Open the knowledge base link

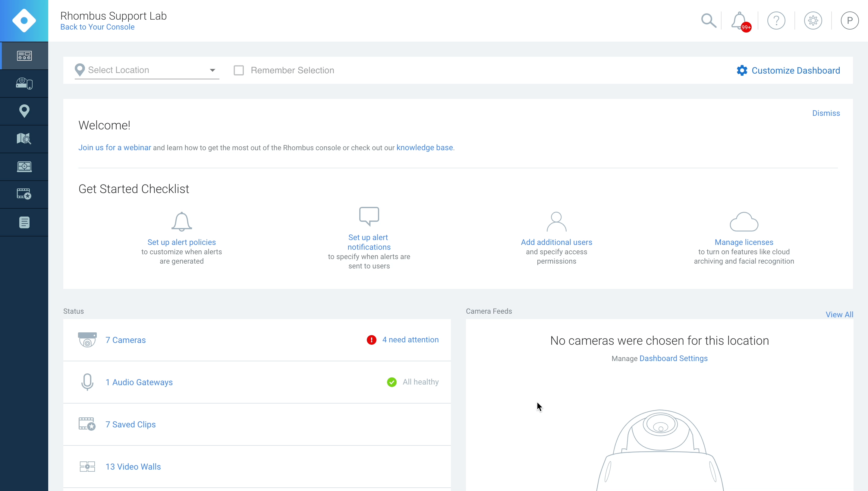425,148
